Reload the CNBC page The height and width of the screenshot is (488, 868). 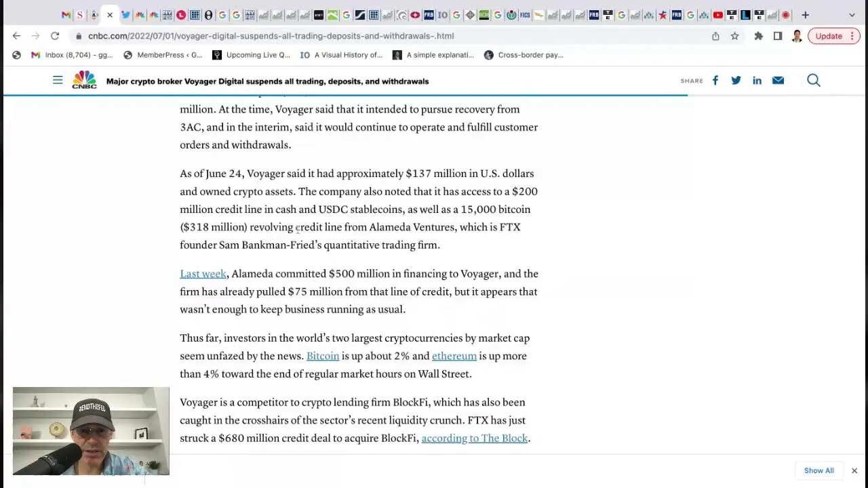pos(55,36)
